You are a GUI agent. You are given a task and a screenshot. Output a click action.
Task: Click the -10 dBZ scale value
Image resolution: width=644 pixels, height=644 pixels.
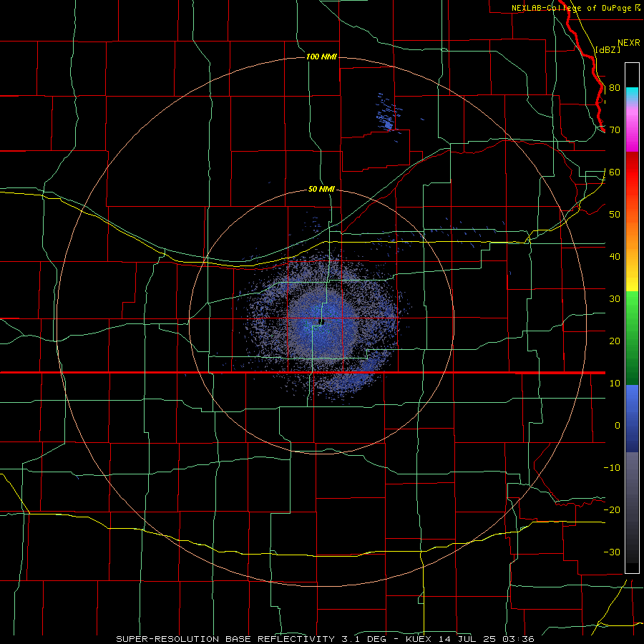612,468
